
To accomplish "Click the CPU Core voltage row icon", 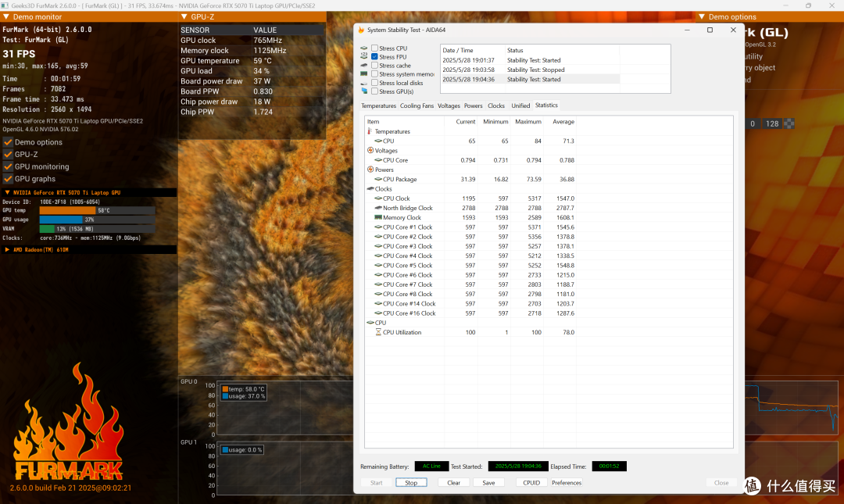I will (378, 160).
